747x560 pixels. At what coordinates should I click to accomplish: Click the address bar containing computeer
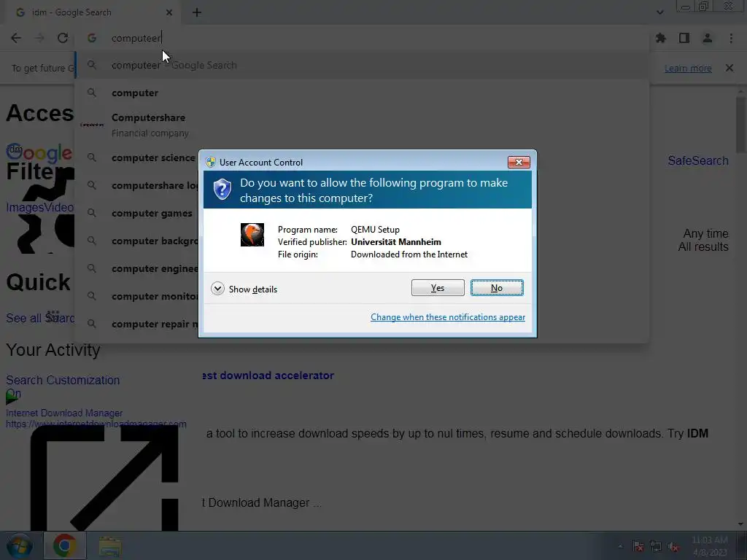[362, 38]
